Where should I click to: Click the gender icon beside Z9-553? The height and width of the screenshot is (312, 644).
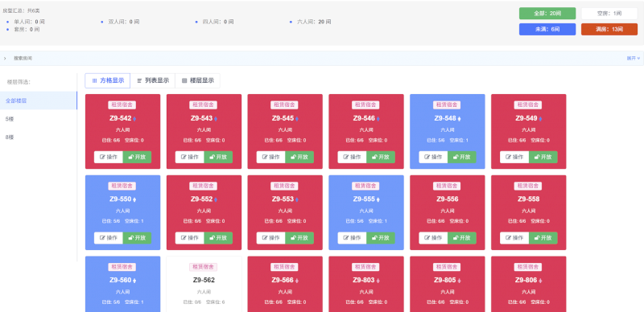tap(297, 200)
